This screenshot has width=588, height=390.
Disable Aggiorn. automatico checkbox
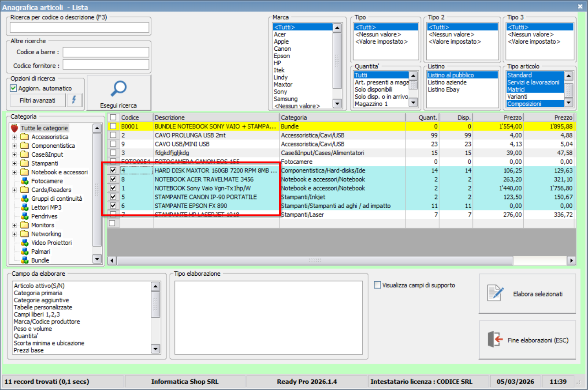(13, 88)
